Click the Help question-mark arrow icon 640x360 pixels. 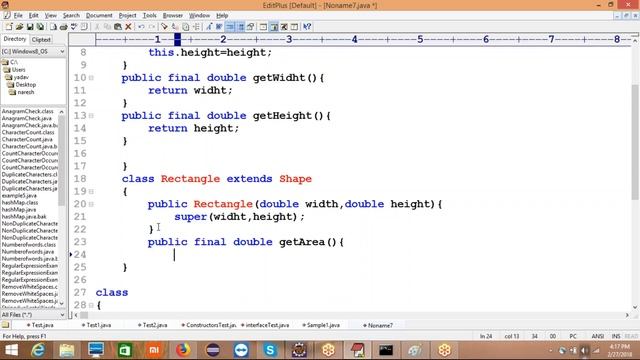pos(307,27)
